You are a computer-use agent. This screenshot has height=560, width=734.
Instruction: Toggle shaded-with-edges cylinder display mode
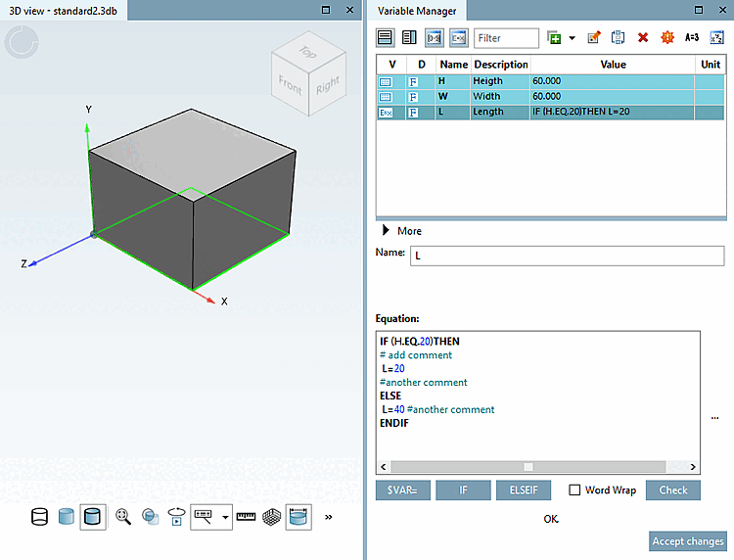(x=94, y=516)
